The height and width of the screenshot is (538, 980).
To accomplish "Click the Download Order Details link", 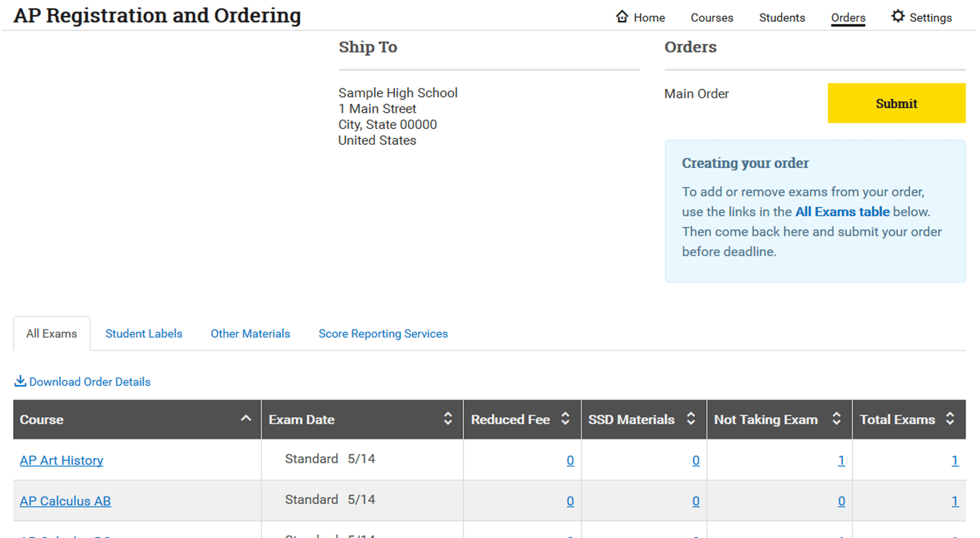I will click(90, 381).
